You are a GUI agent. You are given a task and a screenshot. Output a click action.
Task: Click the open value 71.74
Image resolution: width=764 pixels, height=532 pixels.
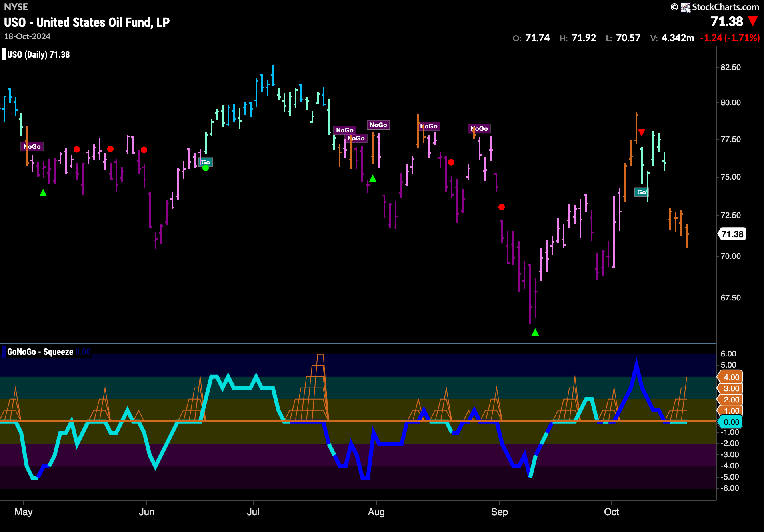(x=537, y=38)
